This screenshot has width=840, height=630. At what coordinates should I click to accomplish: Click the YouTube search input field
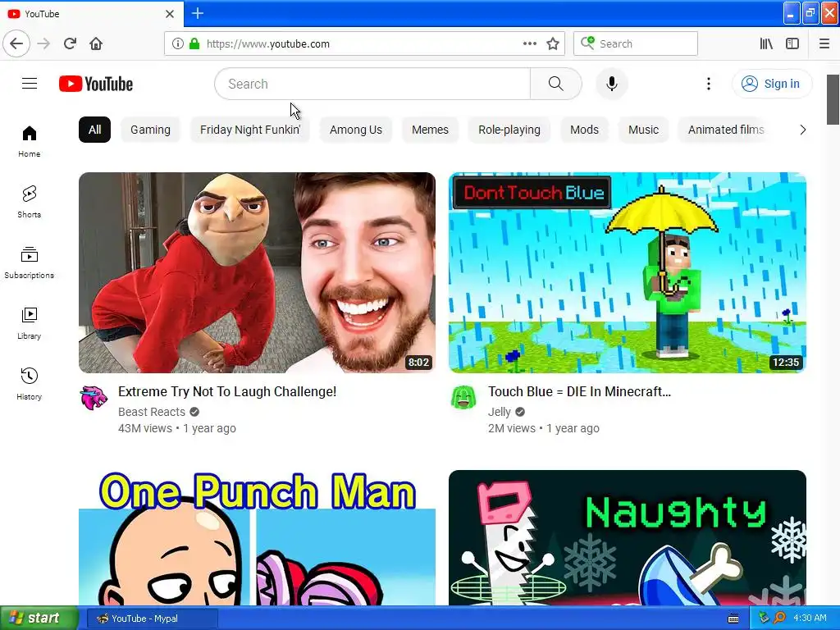tap(373, 84)
